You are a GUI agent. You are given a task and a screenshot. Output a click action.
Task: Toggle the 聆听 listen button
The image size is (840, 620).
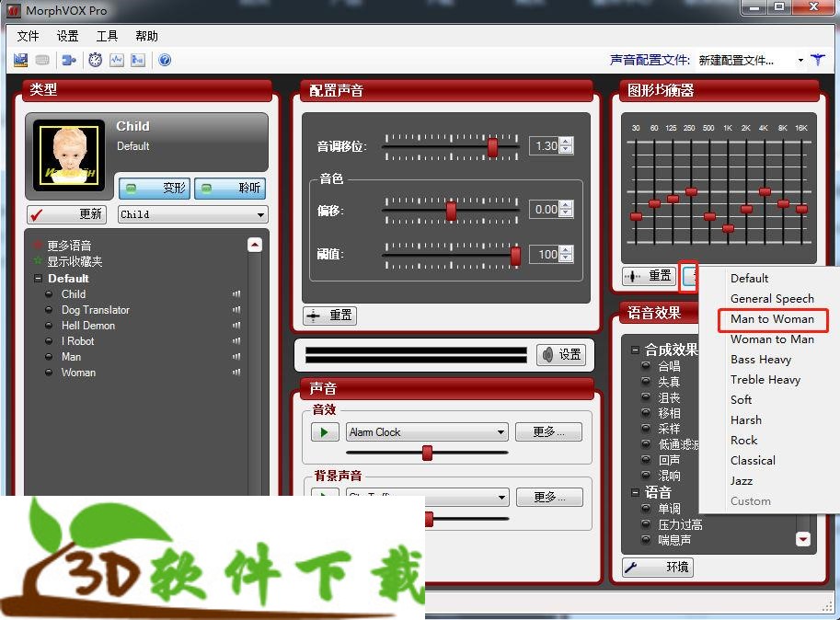pyautogui.click(x=230, y=189)
